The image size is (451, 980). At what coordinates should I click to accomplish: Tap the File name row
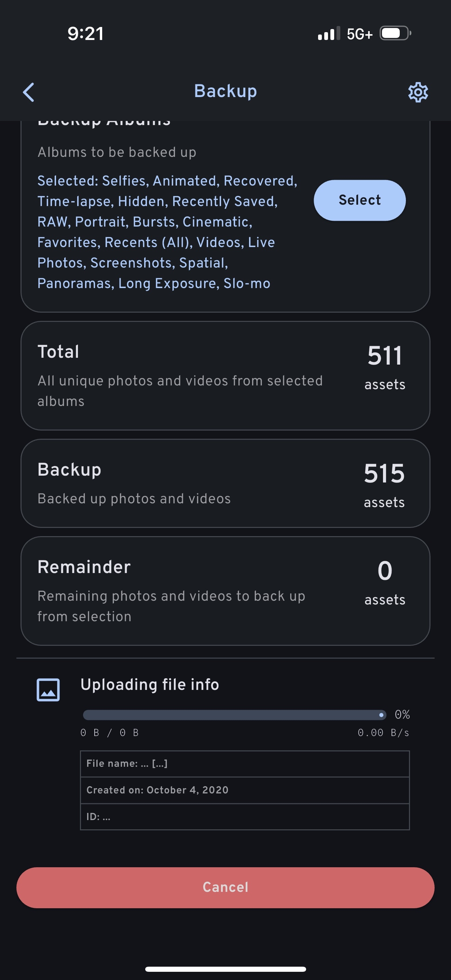(x=245, y=764)
